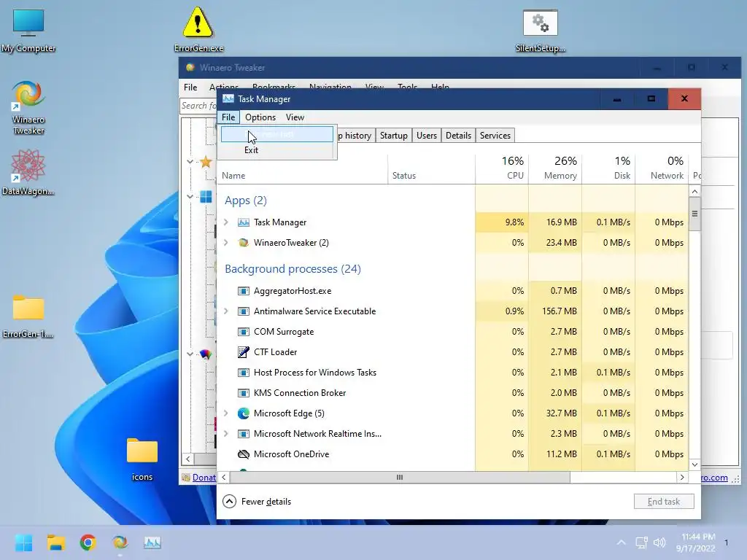The height and width of the screenshot is (560, 747).
Task: Select the Winaero Tweaker desktop shortcut
Action: pyautogui.click(x=28, y=108)
